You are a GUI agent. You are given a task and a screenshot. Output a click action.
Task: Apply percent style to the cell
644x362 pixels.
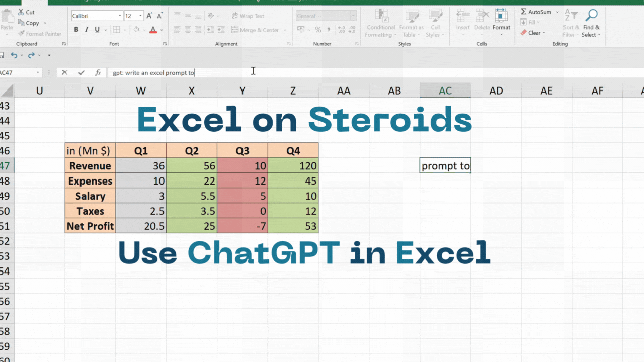pyautogui.click(x=318, y=30)
